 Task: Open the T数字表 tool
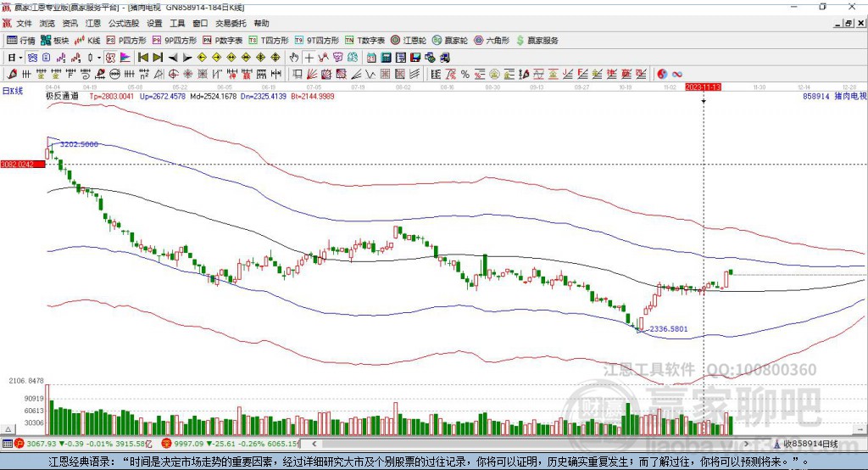click(364, 41)
